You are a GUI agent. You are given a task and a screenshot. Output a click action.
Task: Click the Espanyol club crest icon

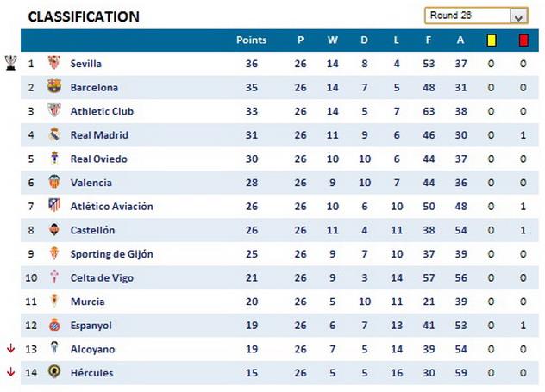pyautogui.click(x=54, y=326)
